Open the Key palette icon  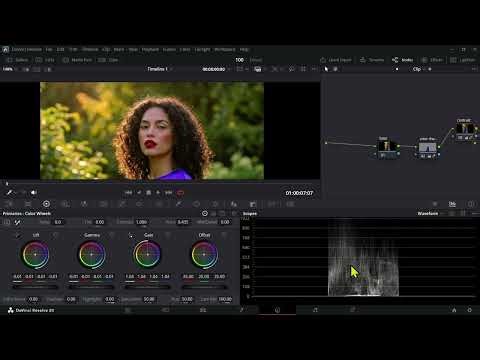coord(253,204)
